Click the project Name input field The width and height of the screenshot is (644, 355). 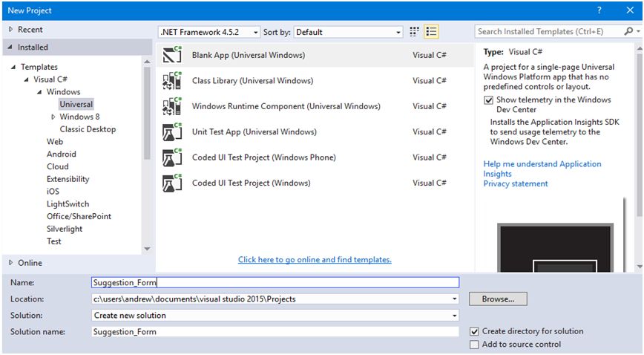click(x=275, y=283)
